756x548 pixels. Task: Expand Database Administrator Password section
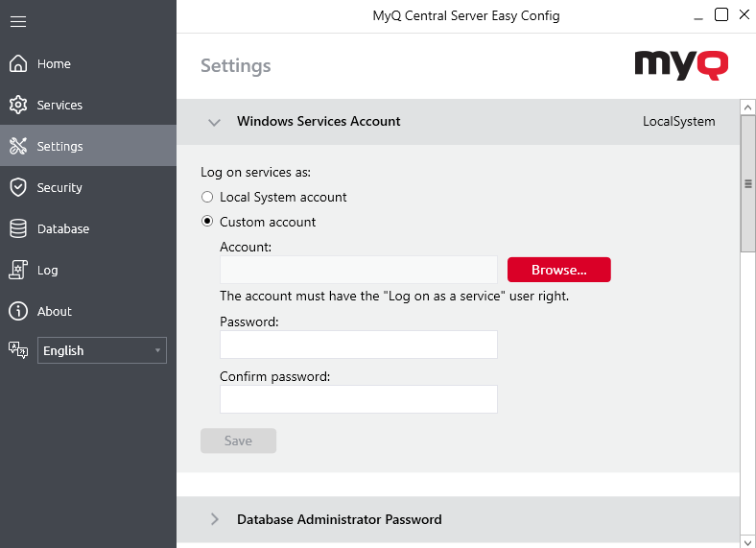click(214, 520)
